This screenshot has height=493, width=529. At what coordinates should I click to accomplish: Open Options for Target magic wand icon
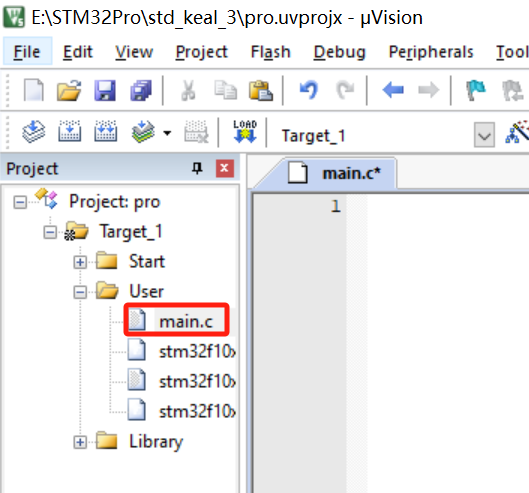click(518, 132)
